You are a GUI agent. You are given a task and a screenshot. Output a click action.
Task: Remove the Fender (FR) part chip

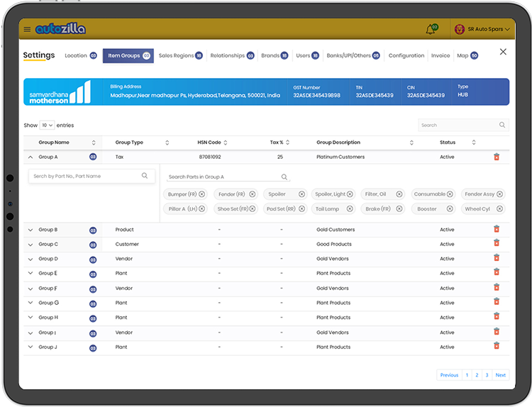tap(253, 194)
